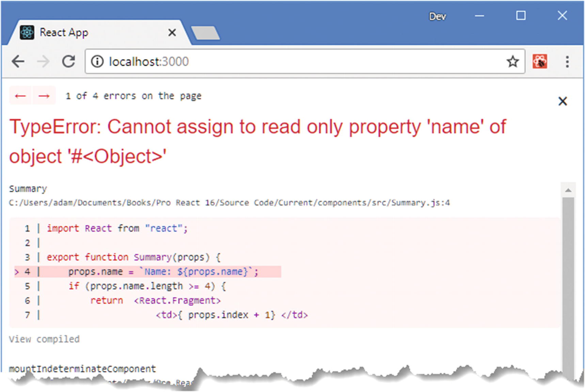585x392 pixels.
Task: Click the browser back arrow
Action: 18,62
